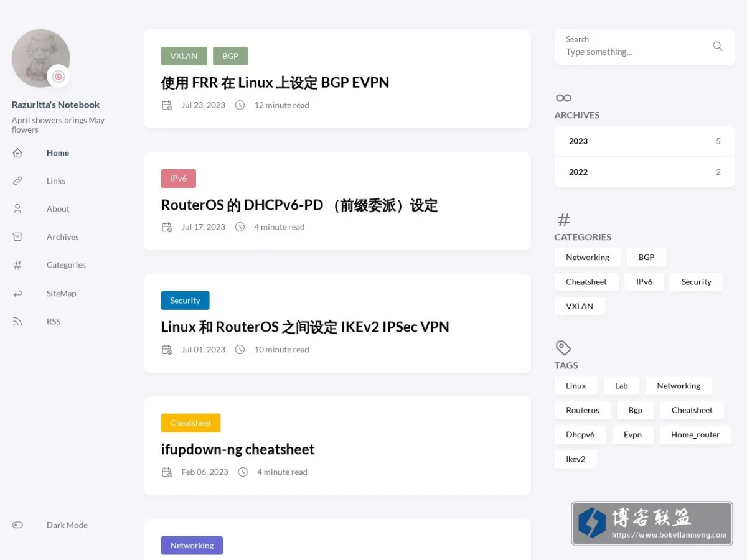This screenshot has height=560, width=747.
Task: Select the Networking tag
Action: 679,386
